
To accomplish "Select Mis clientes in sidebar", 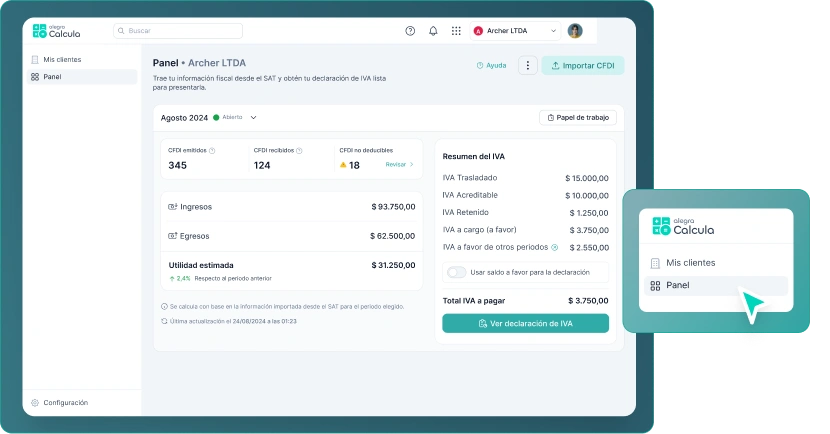I will point(62,60).
